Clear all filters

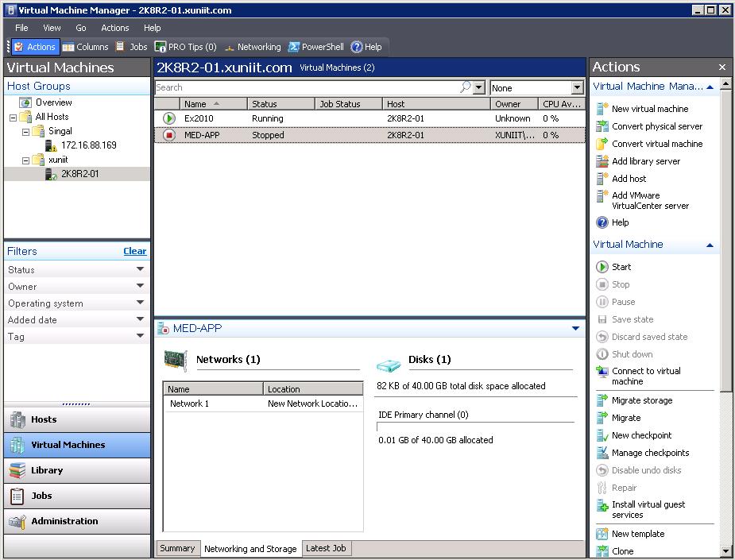coord(135,251)
